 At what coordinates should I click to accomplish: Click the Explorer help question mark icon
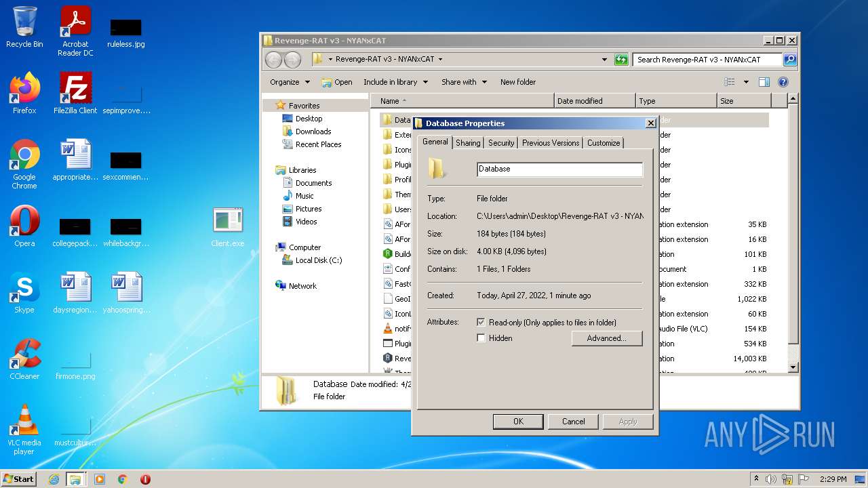coord(783,82)
